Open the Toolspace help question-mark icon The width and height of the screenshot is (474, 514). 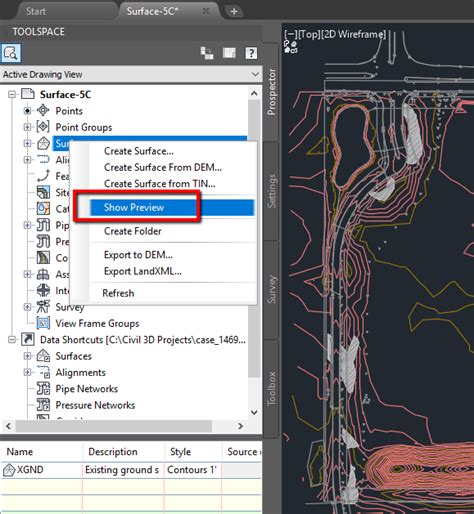point(251,53)
